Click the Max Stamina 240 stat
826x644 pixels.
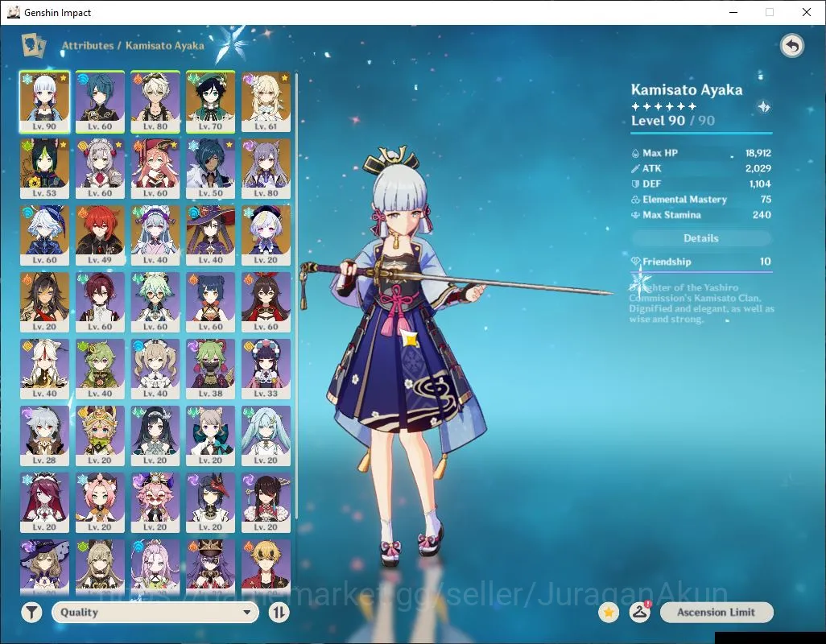[x=701, y=215]
